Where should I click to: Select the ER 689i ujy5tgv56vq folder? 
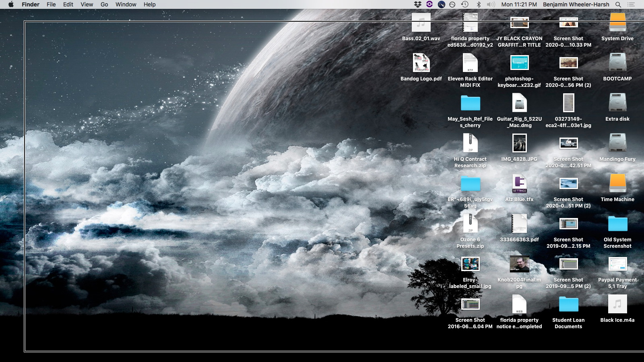[470, 183]
